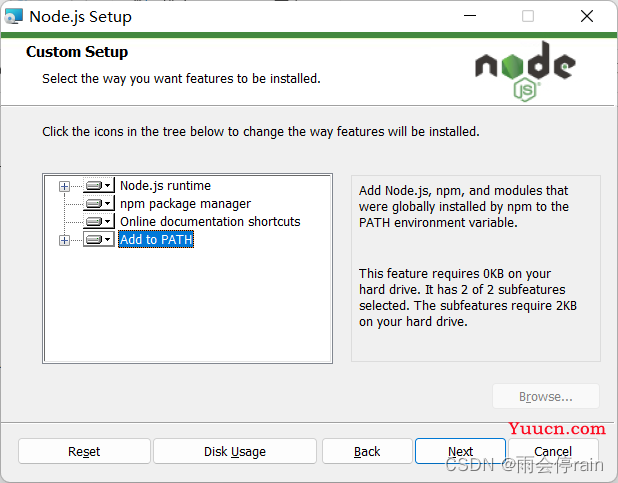
Task: Expand the Add to PATH tree node
Action: (x=64, y=240)
